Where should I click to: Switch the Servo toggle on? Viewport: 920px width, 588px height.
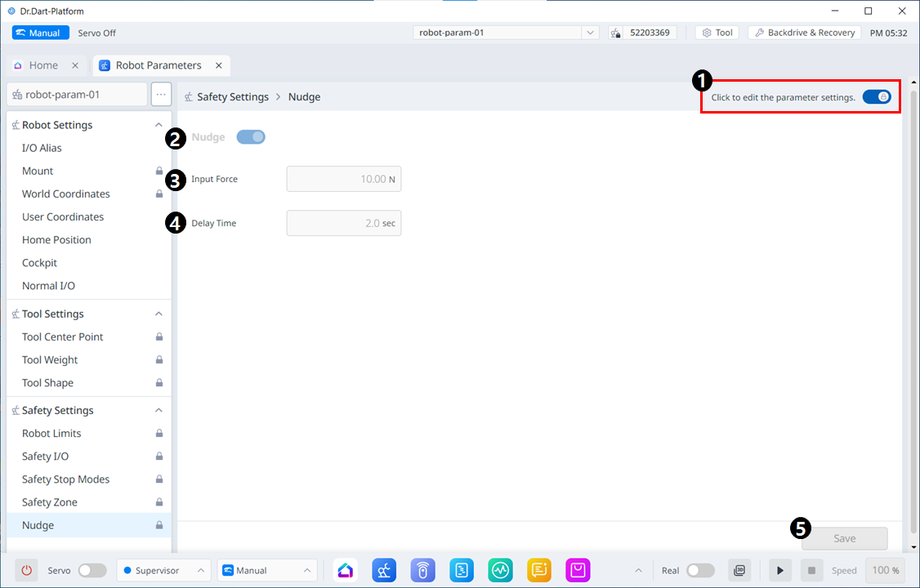click(92, 570)
